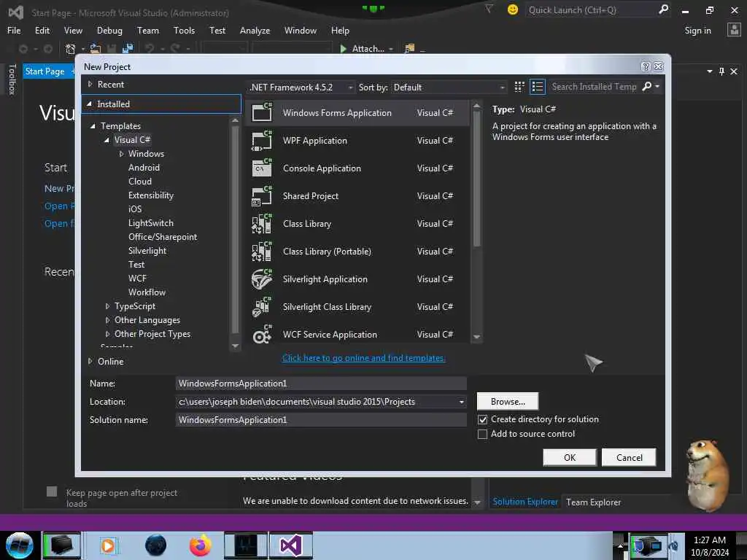
Task: Select the Windows Forms Application template icon
Action: click(262, 112)
